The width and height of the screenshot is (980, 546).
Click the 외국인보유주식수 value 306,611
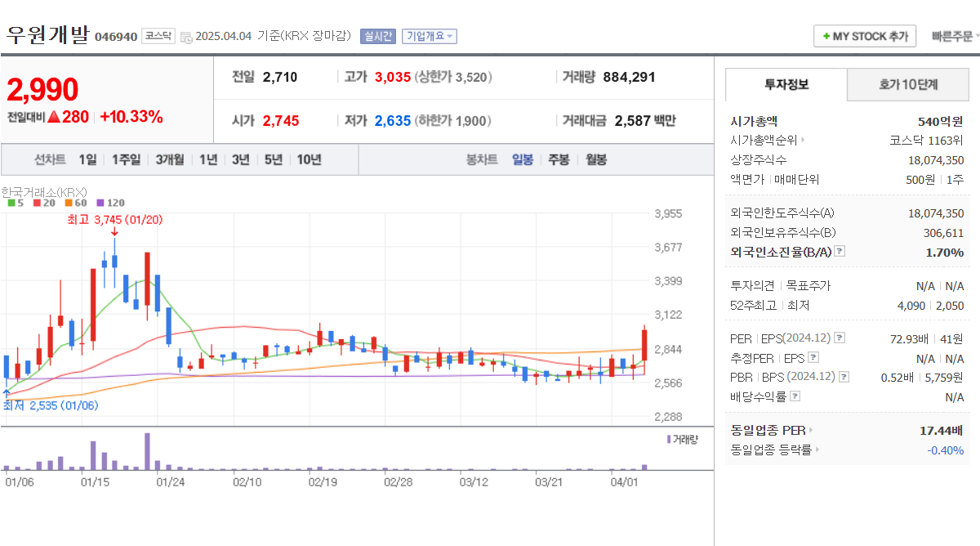click(944, 232)
